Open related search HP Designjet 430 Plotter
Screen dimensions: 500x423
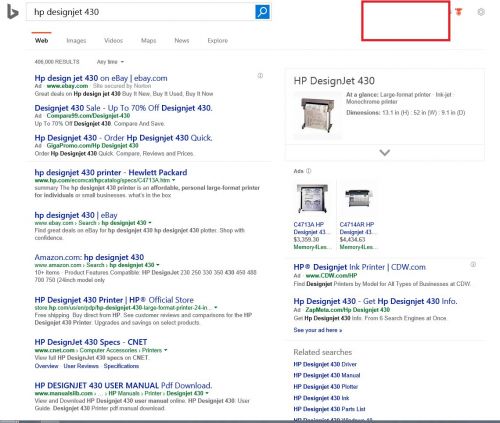tap(326, 387)
